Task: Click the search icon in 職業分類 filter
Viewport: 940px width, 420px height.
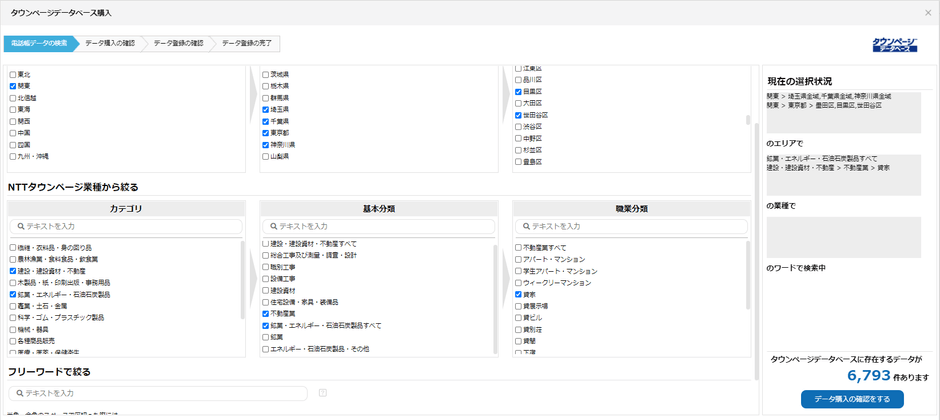Action: coord(524,227)
